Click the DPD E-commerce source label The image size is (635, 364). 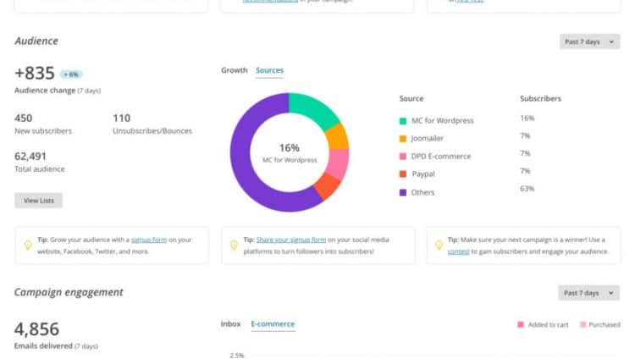click(441, 157)
